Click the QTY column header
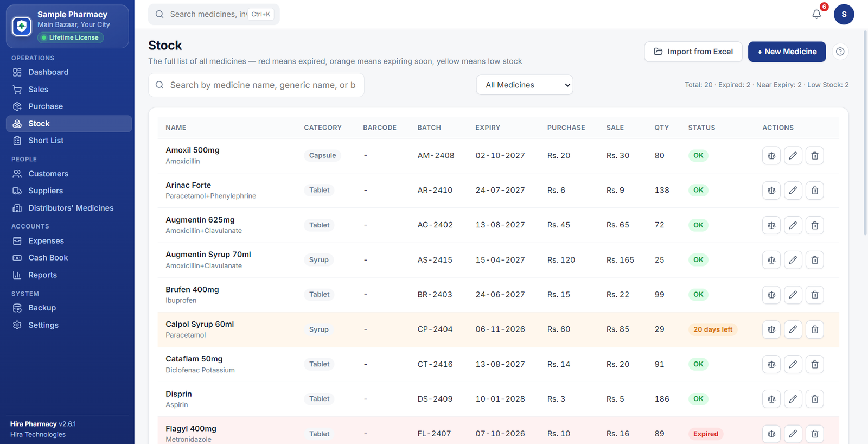 pyautogui.click(x=661, y=128)
